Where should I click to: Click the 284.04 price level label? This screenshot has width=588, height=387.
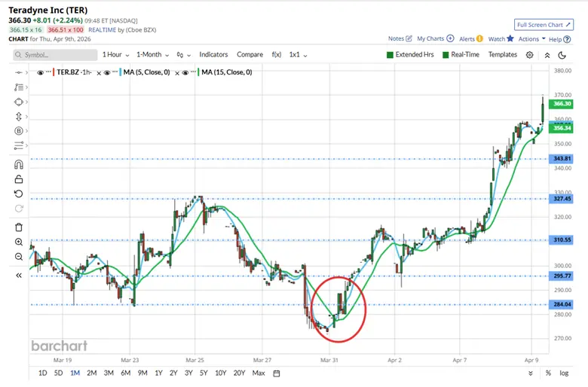(x=561, y=305)
